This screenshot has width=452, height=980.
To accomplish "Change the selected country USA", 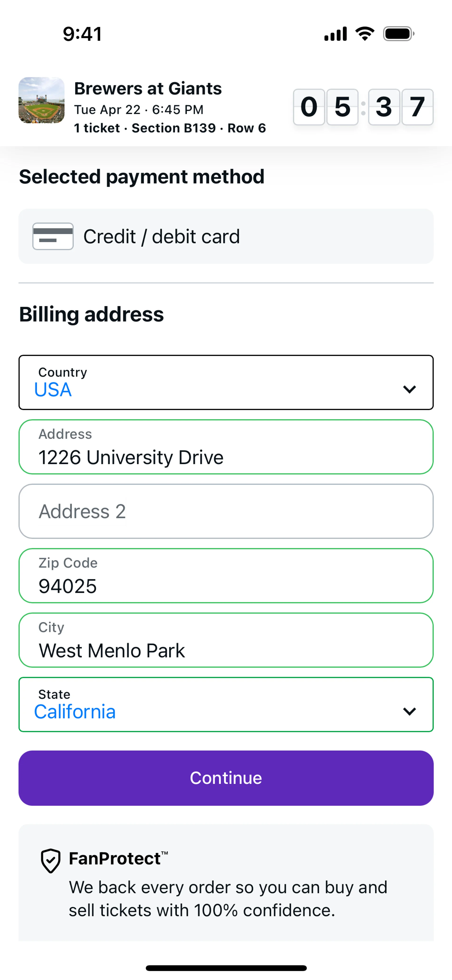I will 53,389.
